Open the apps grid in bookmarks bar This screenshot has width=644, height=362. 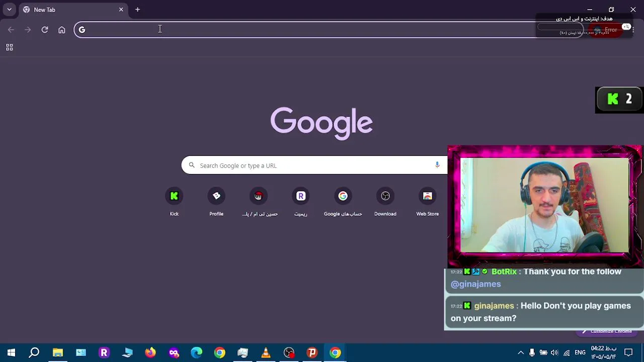(9, 47)
